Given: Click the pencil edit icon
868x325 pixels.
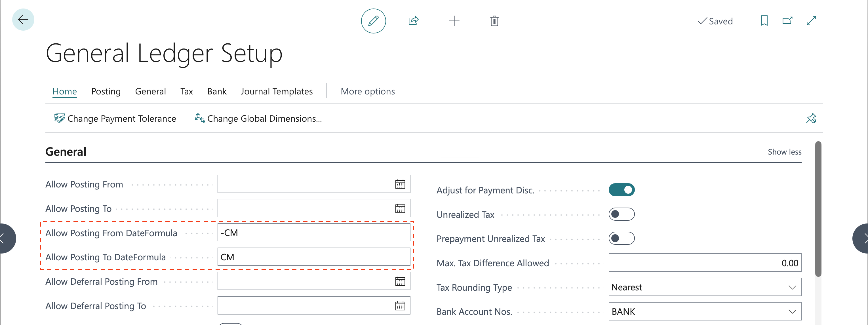Looking at the screenshot, I should tap(373, 21).
